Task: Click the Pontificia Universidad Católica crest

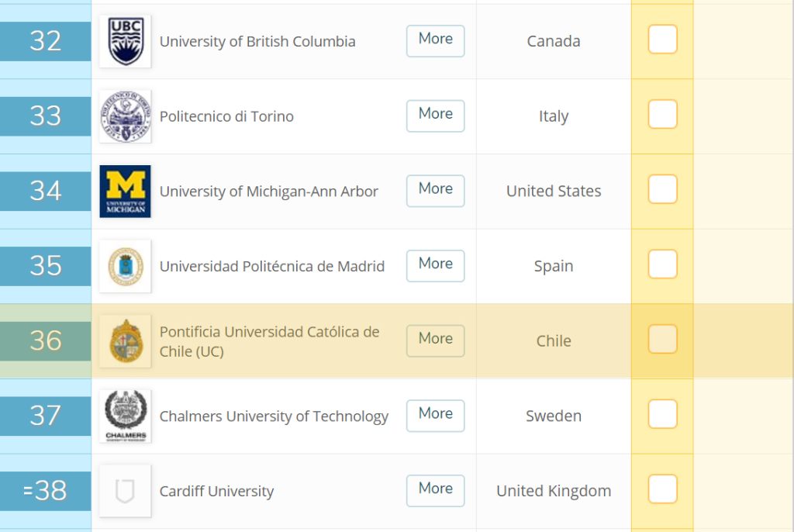Action: click(125, 341)
